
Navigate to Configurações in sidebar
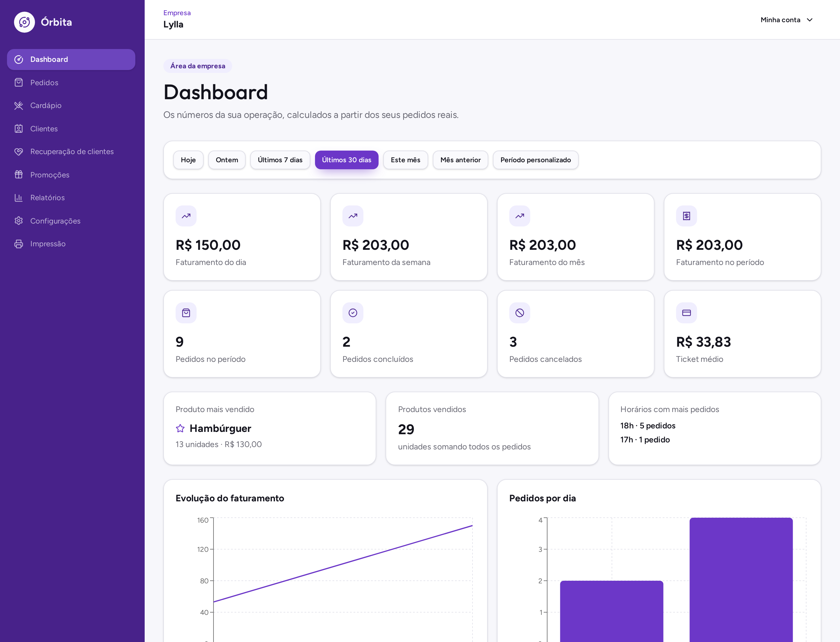click(x=71, y=221)
